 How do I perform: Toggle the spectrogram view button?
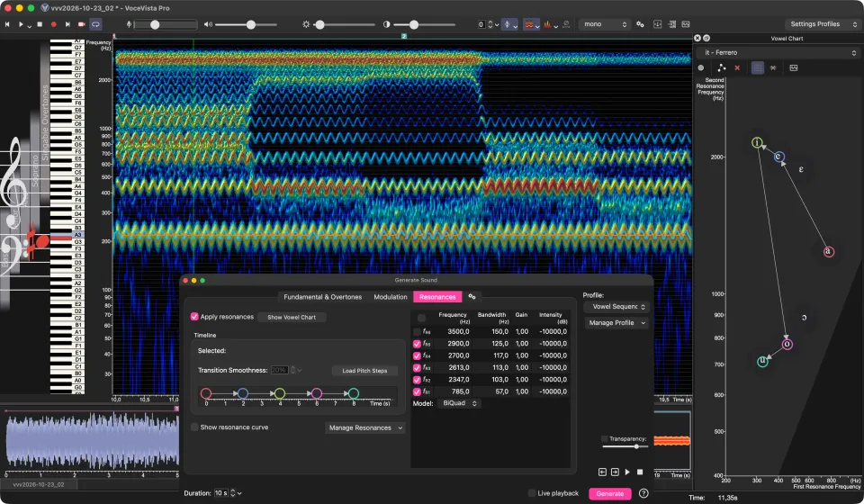tap(529, 24)
